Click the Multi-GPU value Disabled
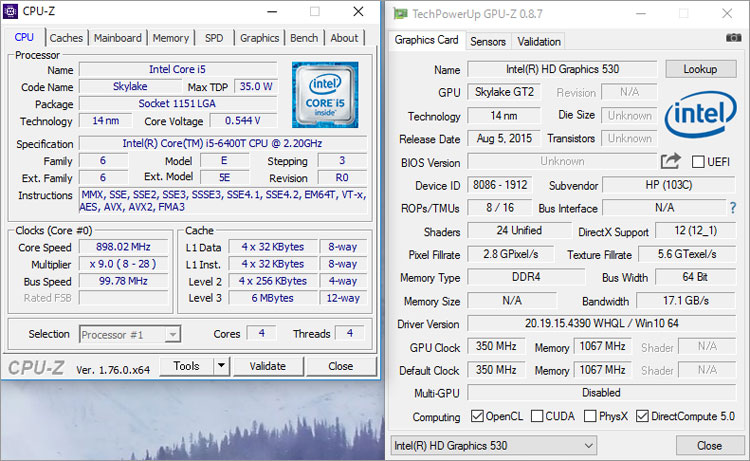Viewport: 750px width, 461px height. 601,393
